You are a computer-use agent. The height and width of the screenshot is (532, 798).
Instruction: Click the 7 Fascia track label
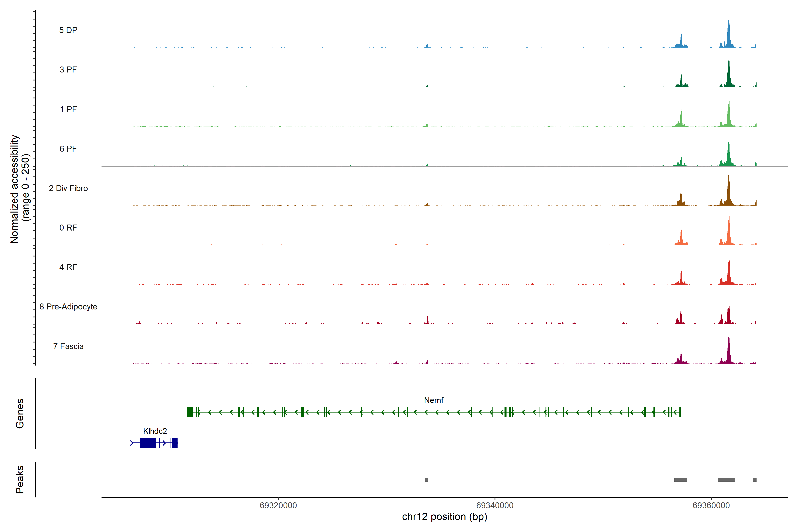[x=68, y=346]
